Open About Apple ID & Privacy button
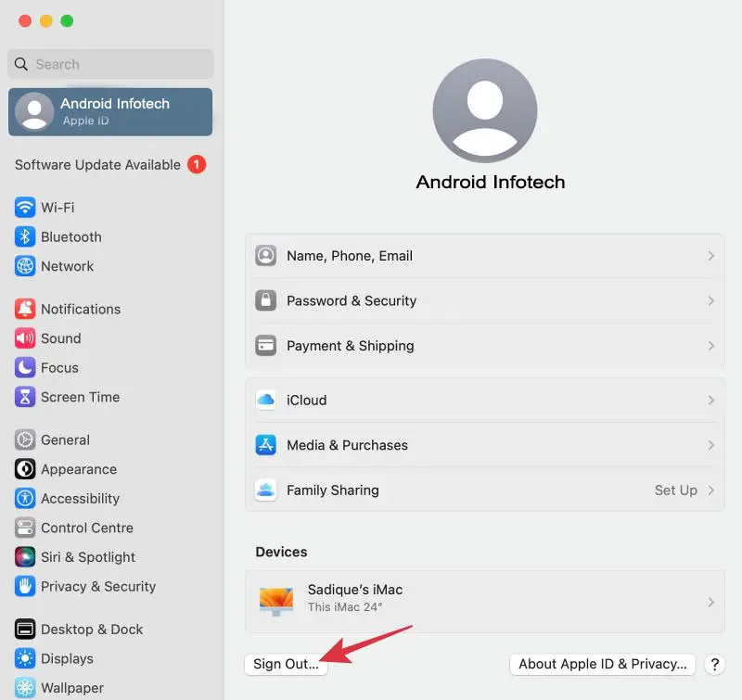This screenshot has height=700, width=742. click(x=602, y=664)
